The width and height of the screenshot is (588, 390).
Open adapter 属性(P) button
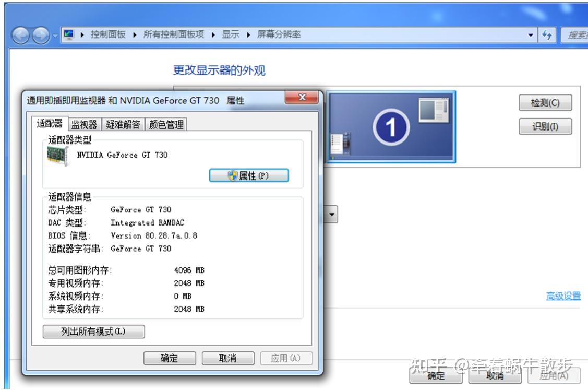click(249, 175)
